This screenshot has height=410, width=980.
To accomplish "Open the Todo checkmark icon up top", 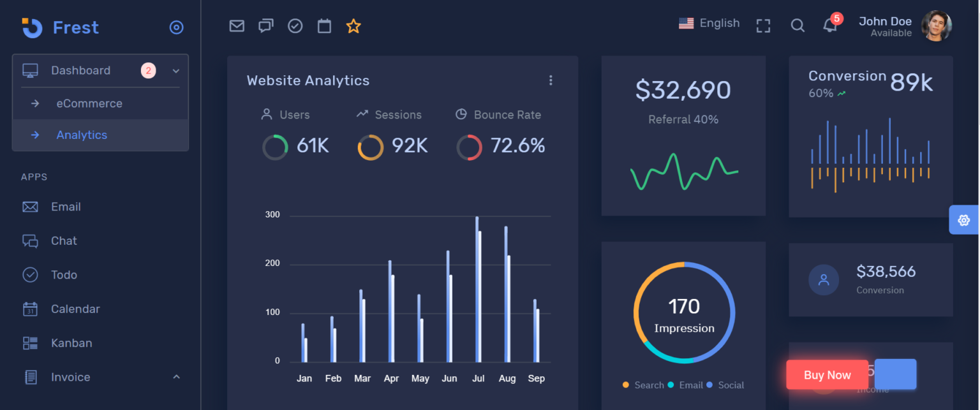I will (x=295, y=26).
